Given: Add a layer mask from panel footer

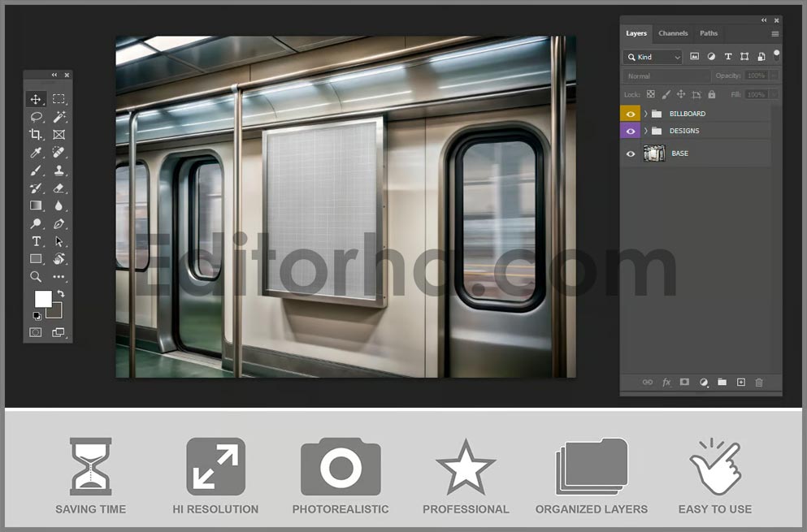Looking at the screenshot, I should click(684, 382).
